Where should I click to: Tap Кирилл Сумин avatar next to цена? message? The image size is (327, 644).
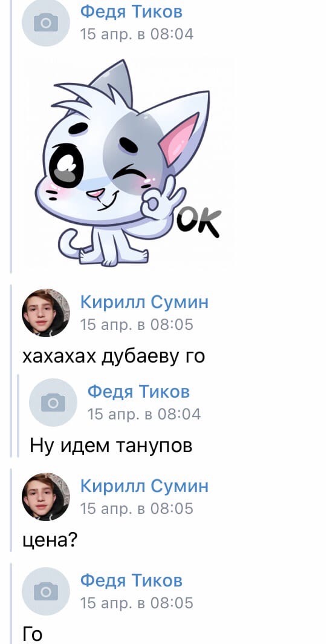click(45, 496)
